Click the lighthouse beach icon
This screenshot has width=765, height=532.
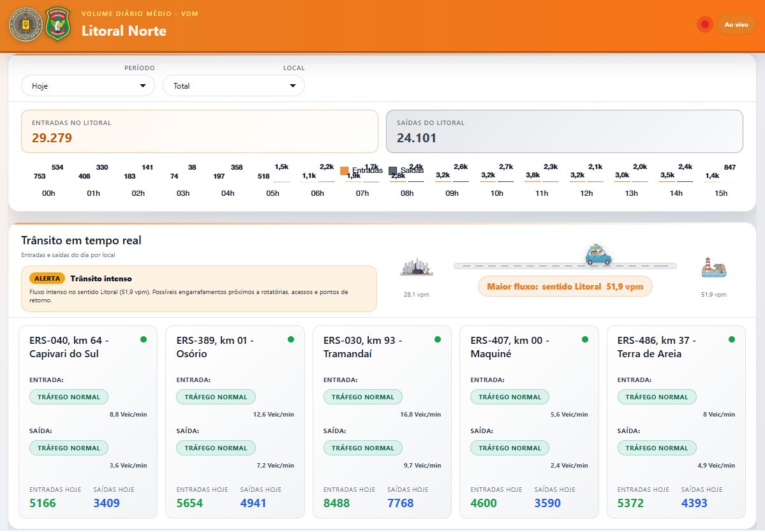pos(713,267)
